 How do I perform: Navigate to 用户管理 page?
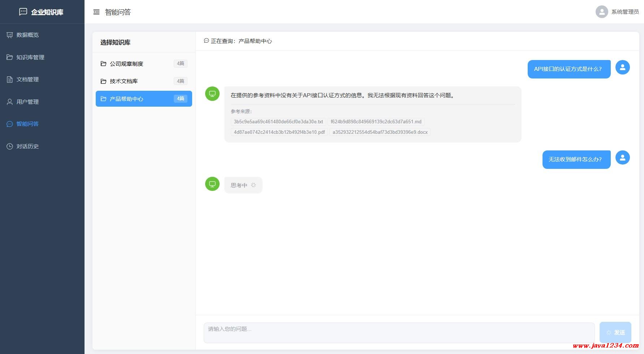pyautogui.click(x=27, y=102)
